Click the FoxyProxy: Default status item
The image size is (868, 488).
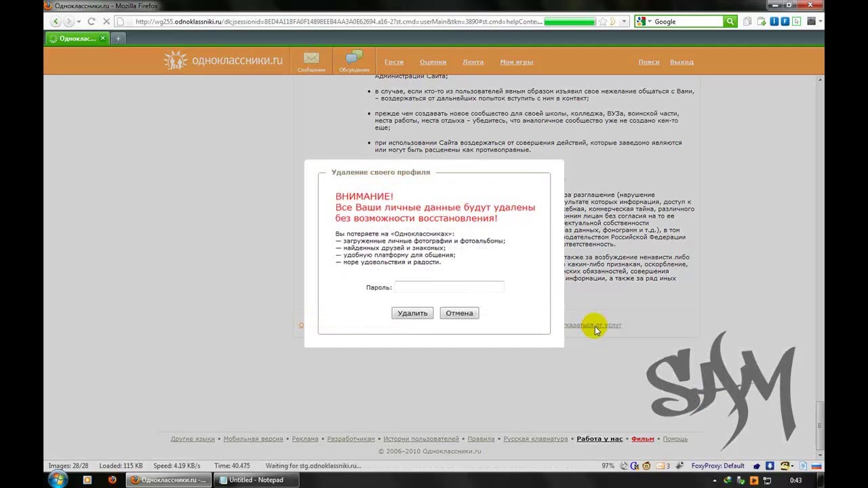pyautogui.click(x=717, y=466)
